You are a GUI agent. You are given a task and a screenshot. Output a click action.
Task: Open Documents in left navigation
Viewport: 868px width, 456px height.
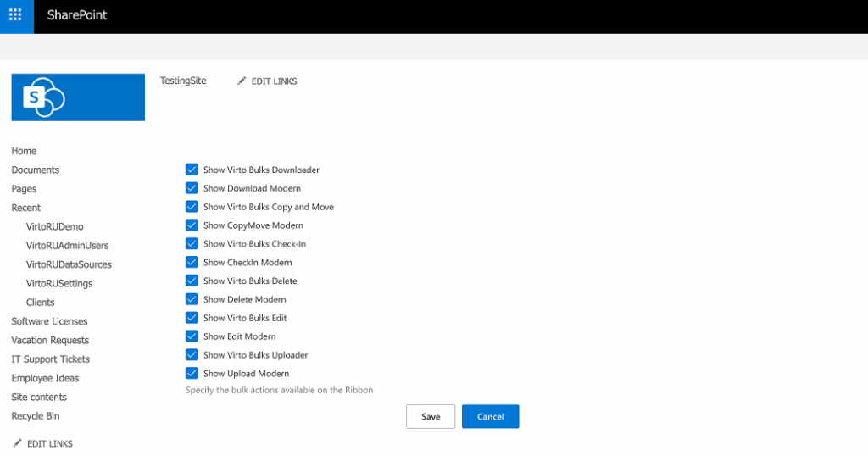(36, 170)
